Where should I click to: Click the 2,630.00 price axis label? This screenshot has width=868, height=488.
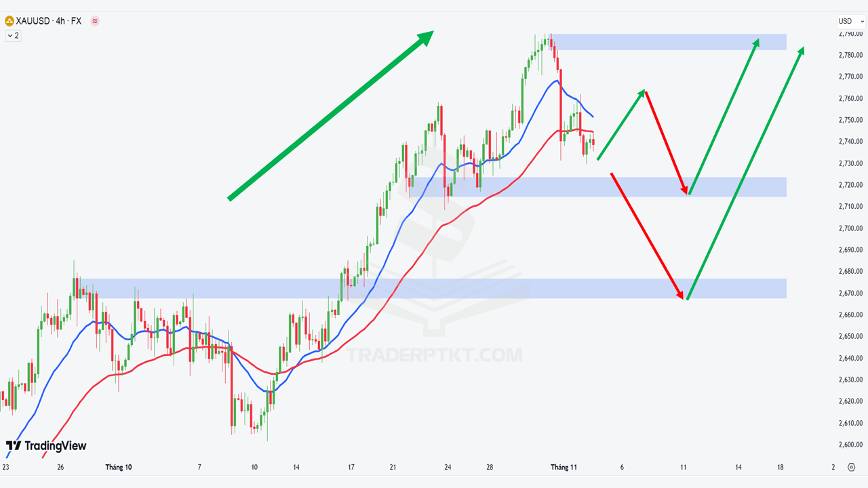click(850, 380)
